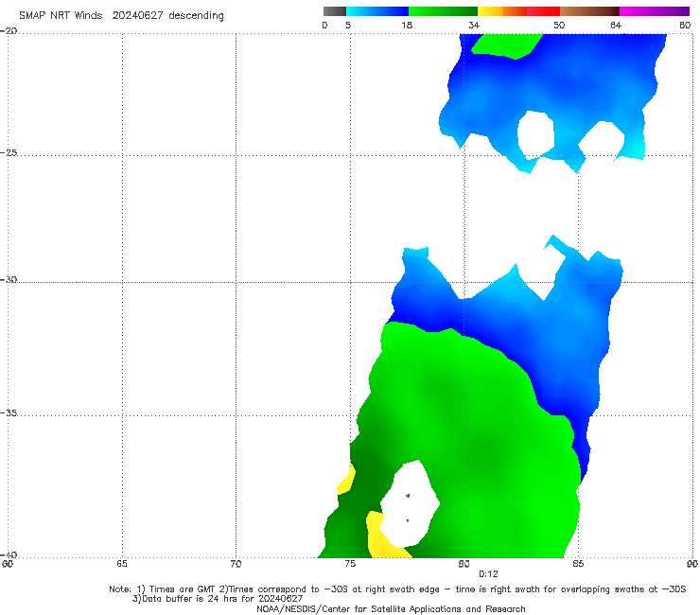
Task: Click the '75' longitude axis label
Action: click(x=350, y=564)
